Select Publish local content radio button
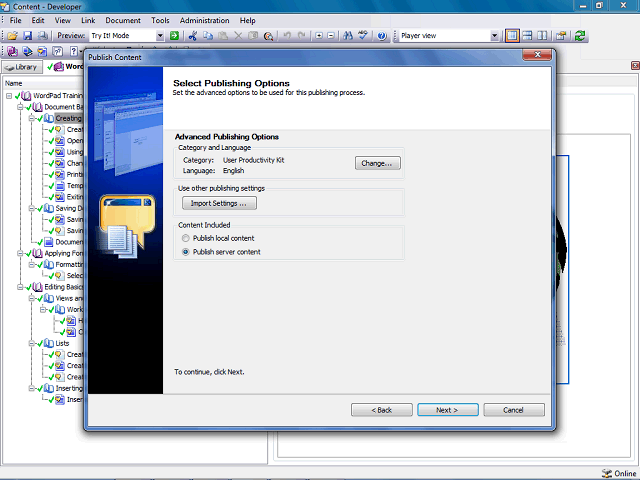The width and height of the screenshot is (640, 480). coord(186,238)
